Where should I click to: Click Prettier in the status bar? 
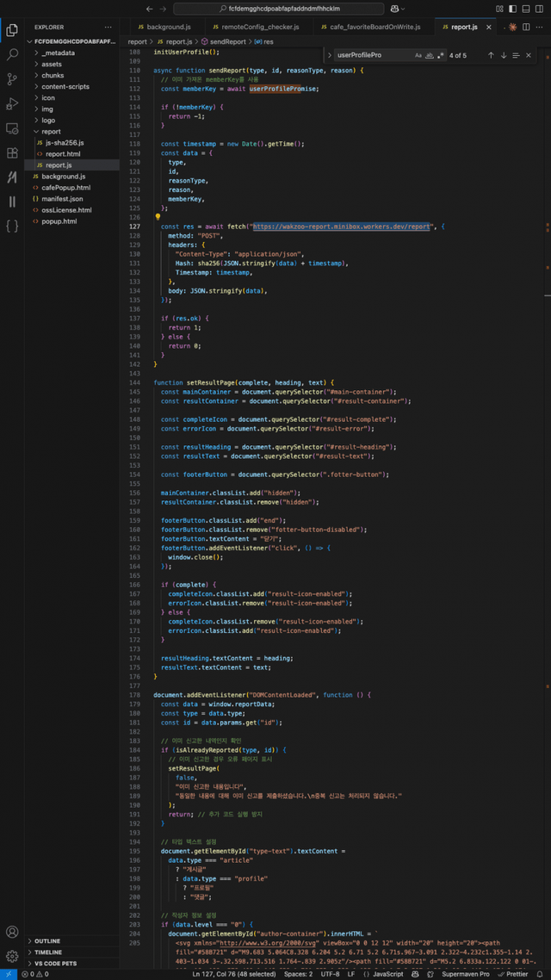pos(517,974)
